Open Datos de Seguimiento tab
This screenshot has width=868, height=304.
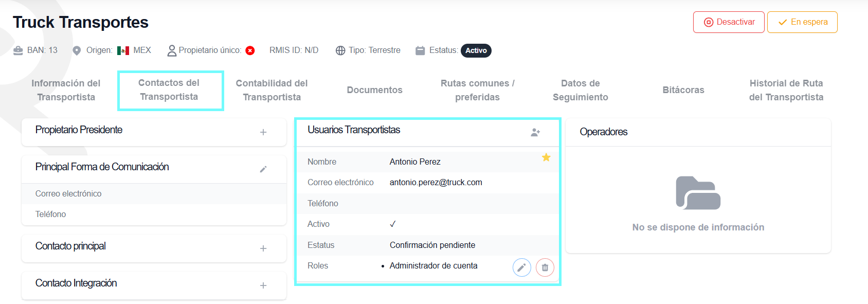point(580,90)
